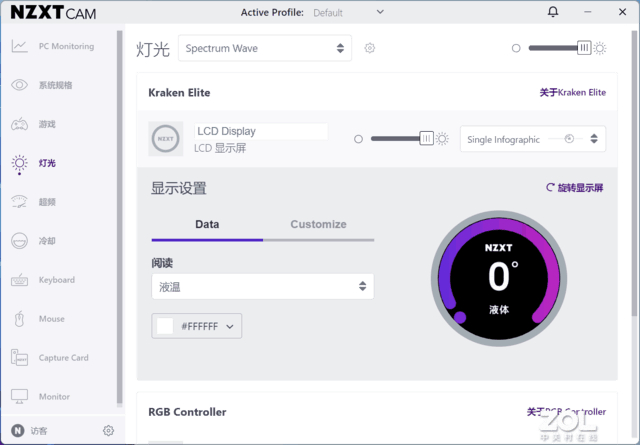The height and width of the screenshot is (445, 640).
Task: Go to PC Monitoring section
Action: (66, 46)
